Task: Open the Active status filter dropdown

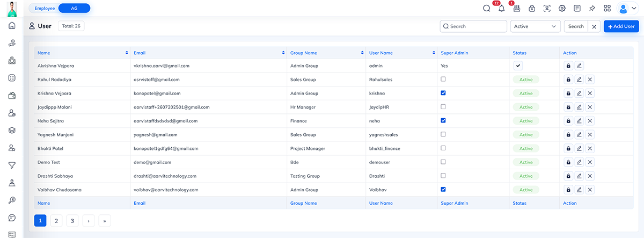Action: (x=535, y=26)
